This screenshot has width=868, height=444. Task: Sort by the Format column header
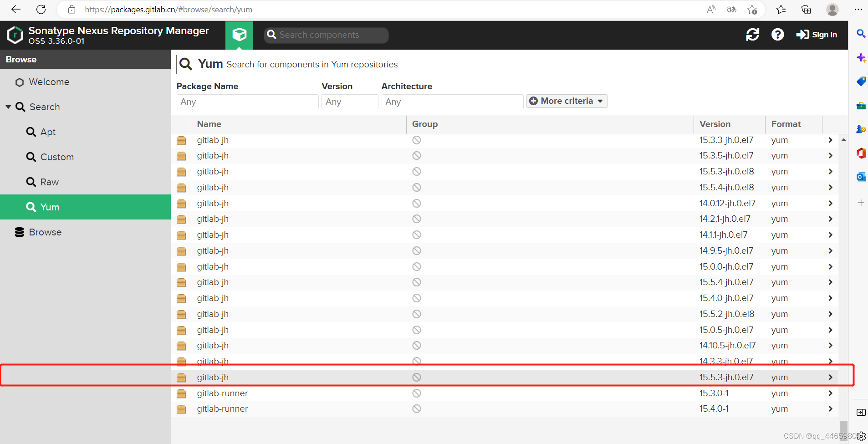click(793, 124)
